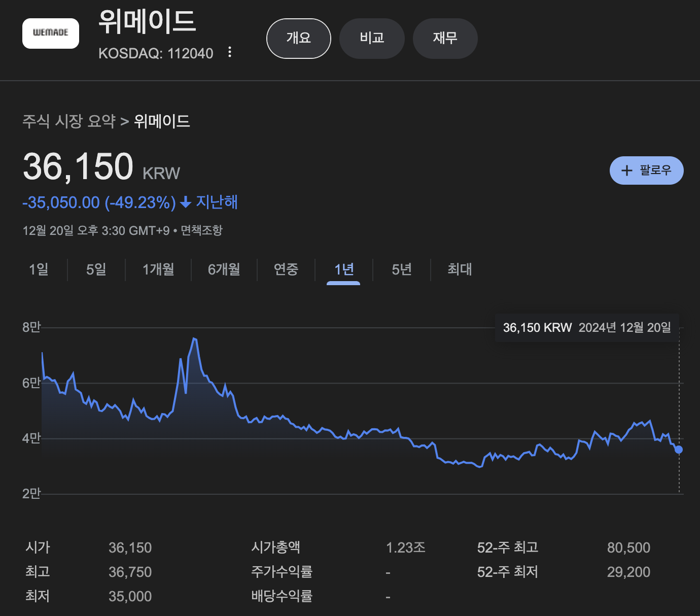700x616 pixels.
Task: Open the 주식 시장 요약 breadcrumb link
Action: 69,121
